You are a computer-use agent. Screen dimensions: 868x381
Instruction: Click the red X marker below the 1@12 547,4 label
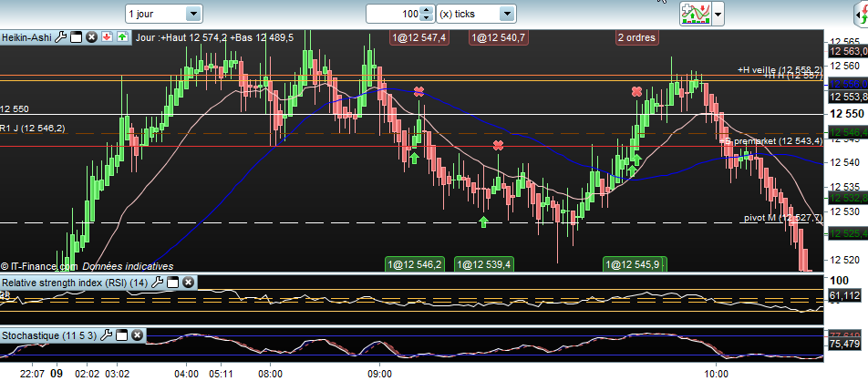click(x=419, y=91)
